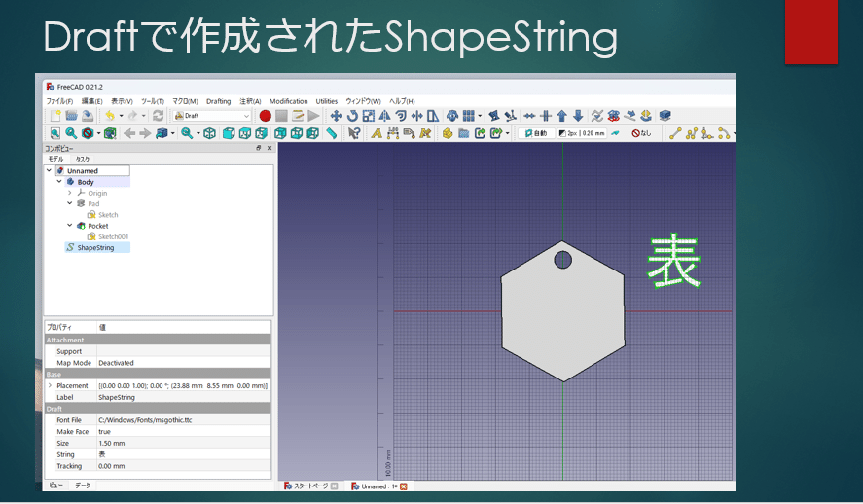Switch to the タスク tab

(x=82, y=159)
